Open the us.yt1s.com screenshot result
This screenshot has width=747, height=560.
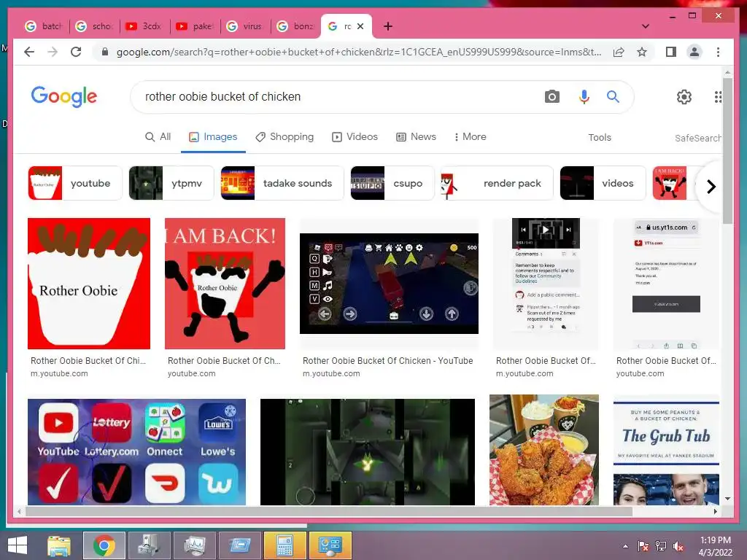666,284
